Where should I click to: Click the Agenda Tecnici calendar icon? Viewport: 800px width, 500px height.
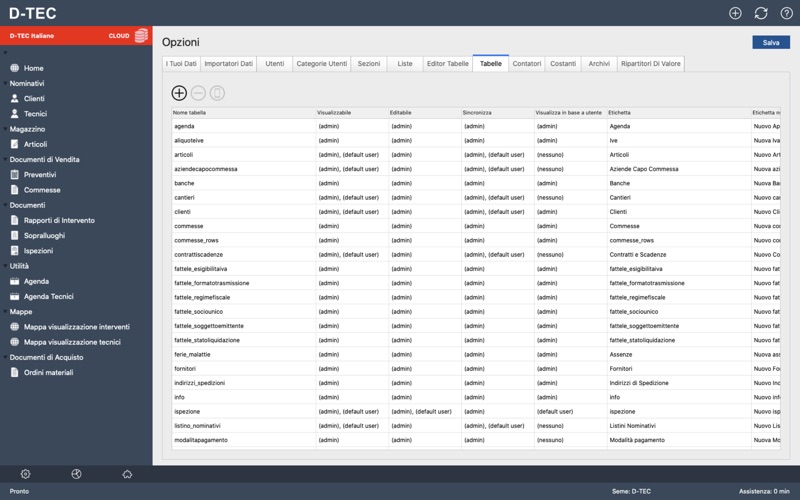pos(15,296)
